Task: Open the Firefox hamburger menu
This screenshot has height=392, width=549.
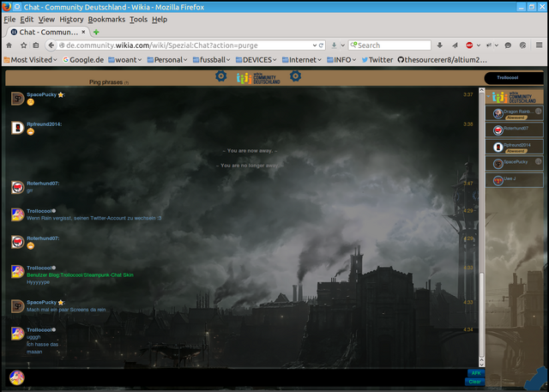Action: [x=540, y=45]
